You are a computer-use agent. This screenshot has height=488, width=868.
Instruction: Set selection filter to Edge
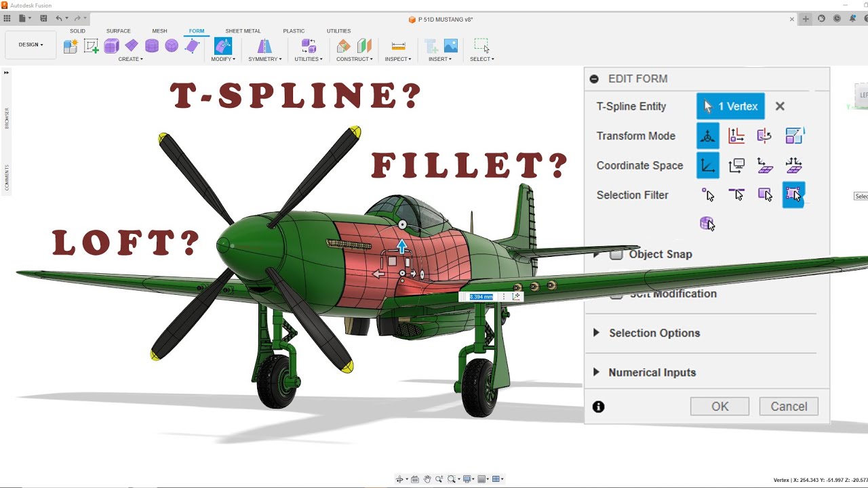coord(736,195)
